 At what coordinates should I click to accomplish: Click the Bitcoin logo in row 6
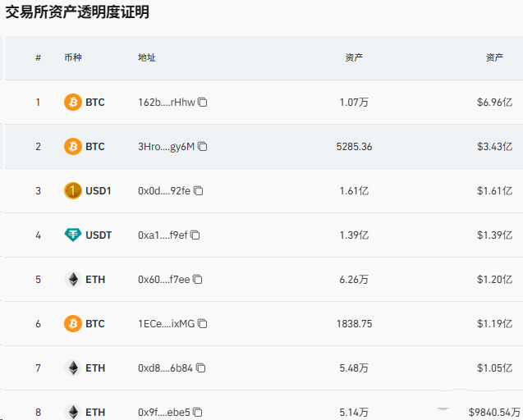point(73,324)
